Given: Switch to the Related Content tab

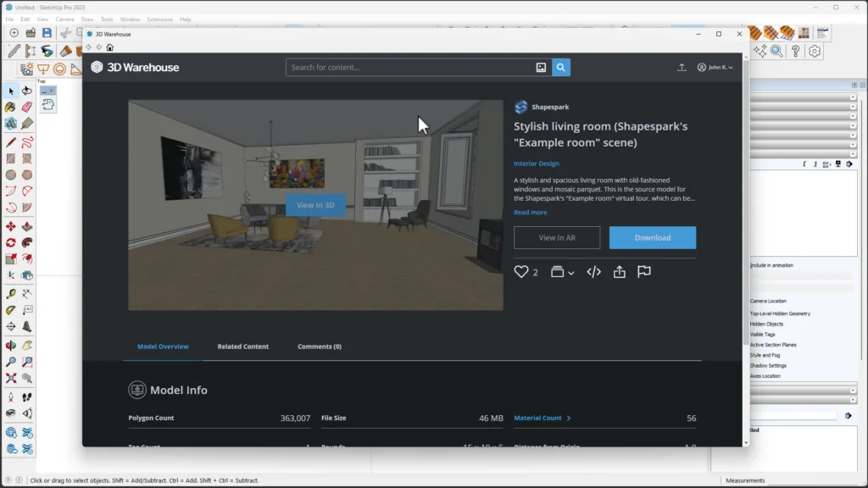Looking at the screenshot, I should [242, 347].
